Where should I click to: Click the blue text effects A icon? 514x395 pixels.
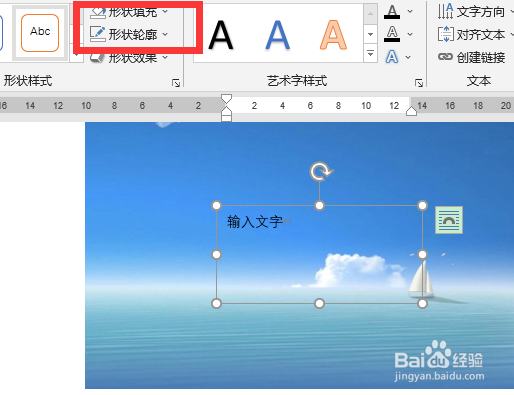pyautogui.click(x=392, y=57)
